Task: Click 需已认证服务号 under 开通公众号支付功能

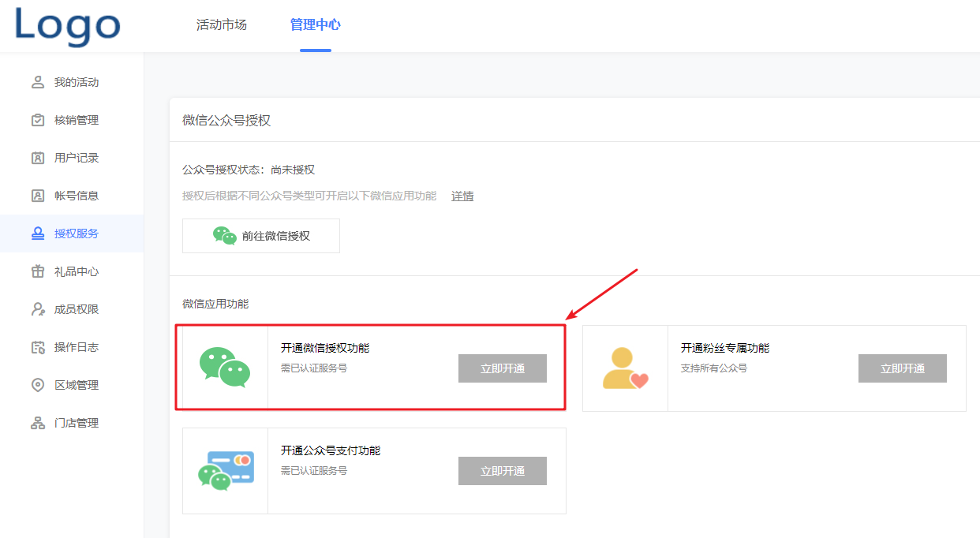Action: [x=314, y=471]
